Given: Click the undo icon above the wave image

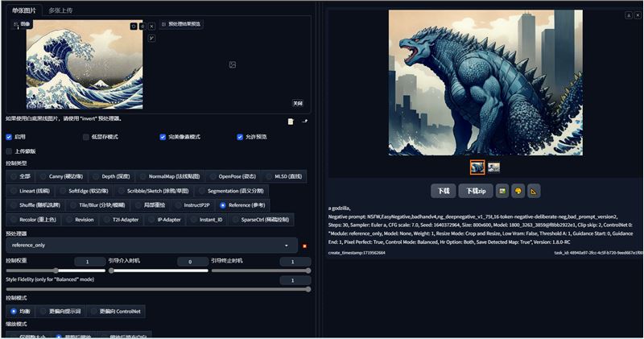Looking at the screenshot, I should (x=134, y=27).
